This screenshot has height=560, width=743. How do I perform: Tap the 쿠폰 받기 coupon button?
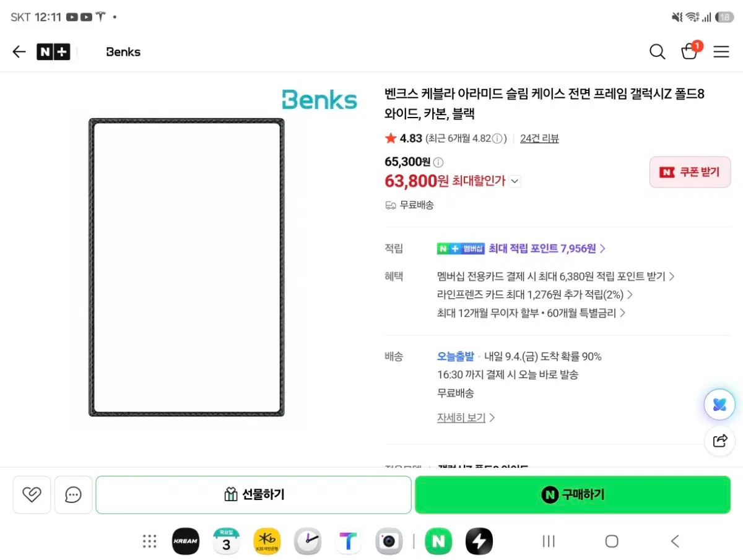coord(690,172)
